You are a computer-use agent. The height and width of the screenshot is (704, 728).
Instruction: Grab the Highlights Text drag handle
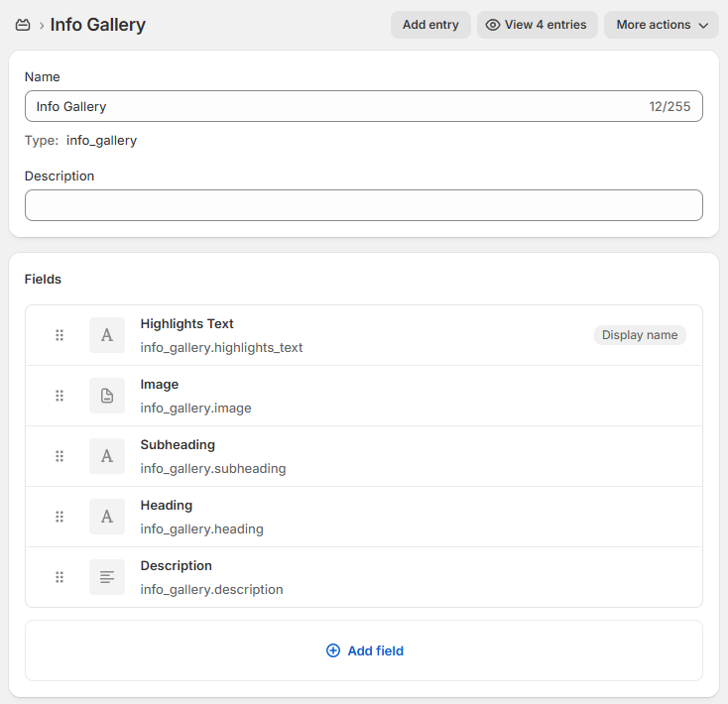(x=60, y=335)
